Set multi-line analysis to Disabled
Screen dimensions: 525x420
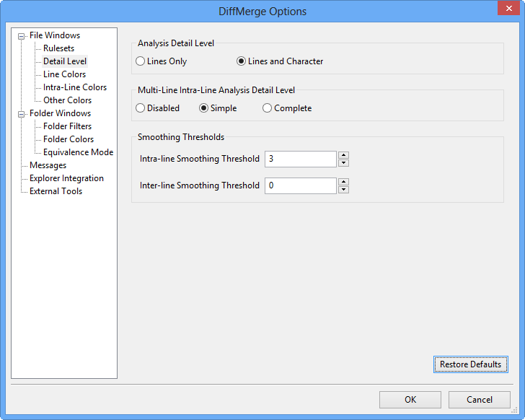point(141,108)
